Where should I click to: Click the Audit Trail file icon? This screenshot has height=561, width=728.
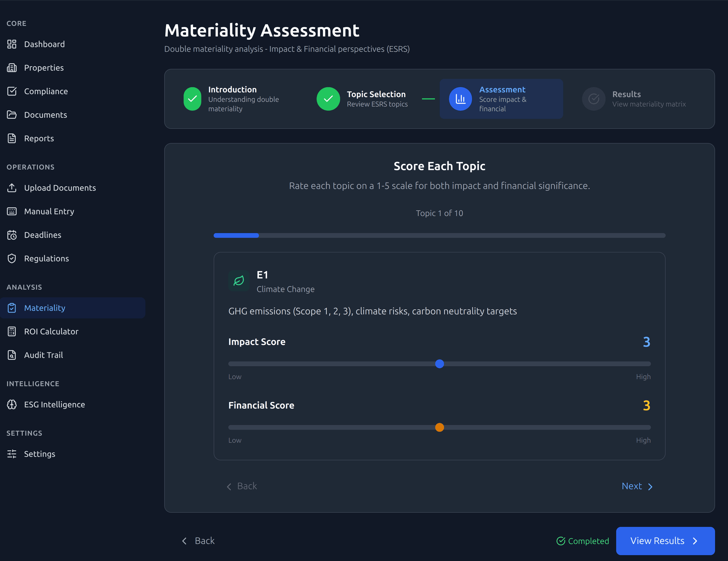12,355
